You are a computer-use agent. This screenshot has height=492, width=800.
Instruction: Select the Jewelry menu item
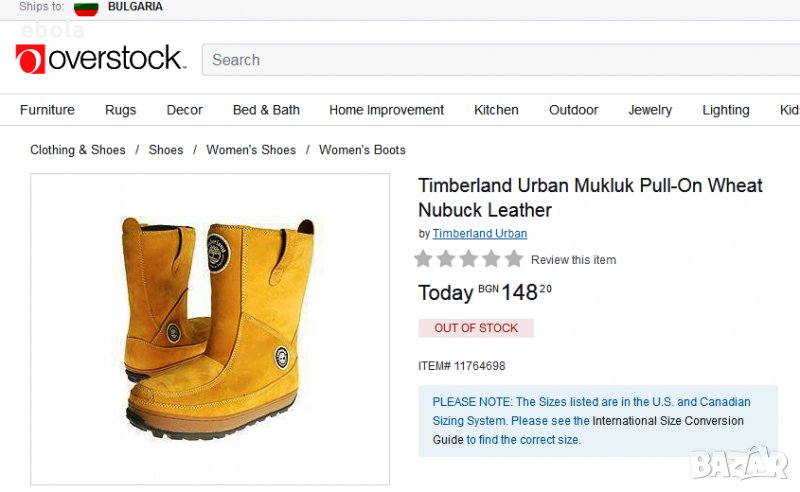click(650, 110)
